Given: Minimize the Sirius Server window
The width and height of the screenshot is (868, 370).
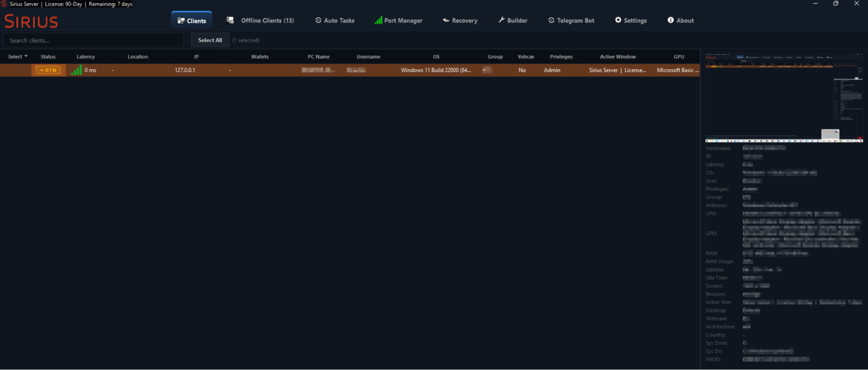Looking at the screenshot, I should [x=815, y=3].
